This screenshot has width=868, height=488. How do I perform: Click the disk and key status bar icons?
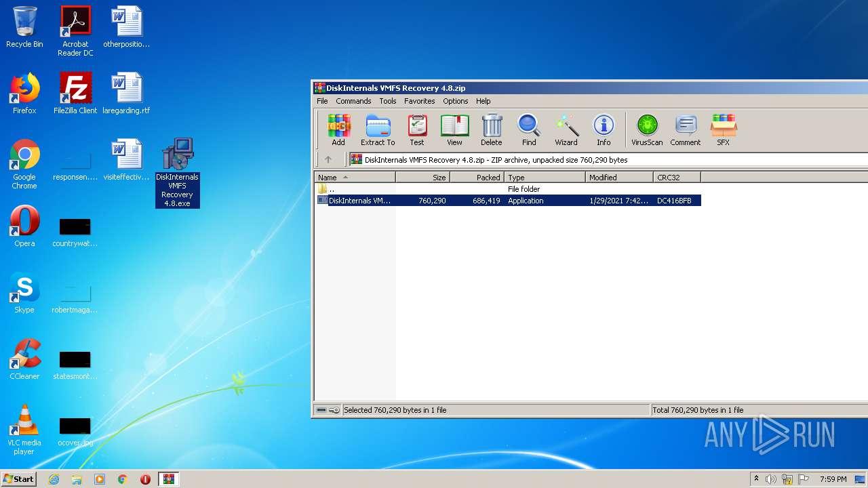click(x=328, y=410)
